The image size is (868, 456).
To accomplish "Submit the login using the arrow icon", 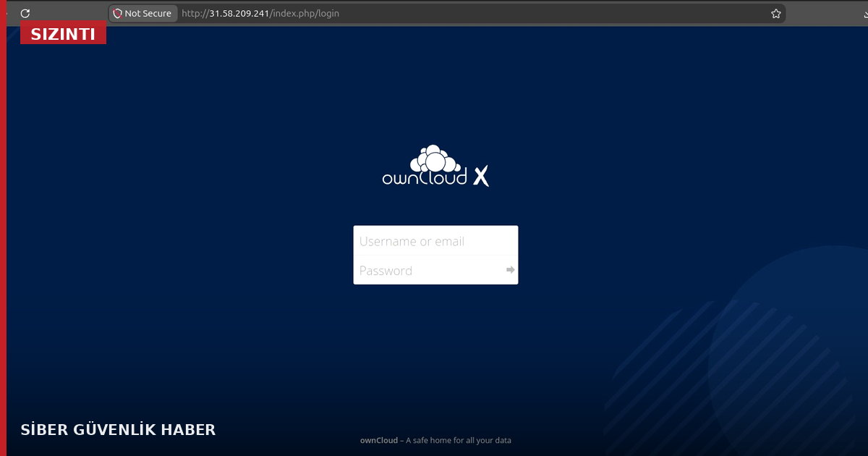I will [511, 270].
